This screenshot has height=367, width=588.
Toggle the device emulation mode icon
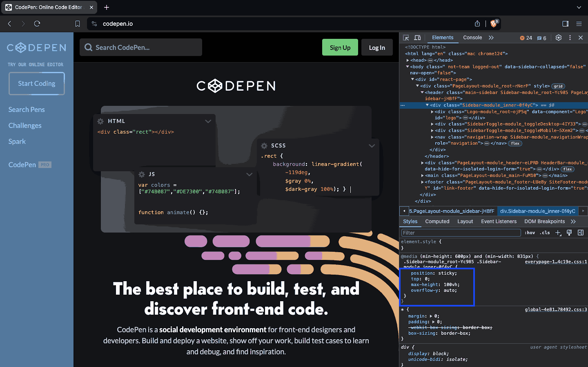(417, 37)
